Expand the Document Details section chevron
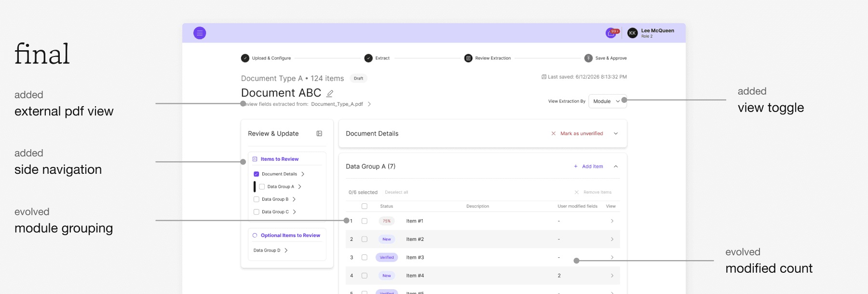 [616, 134]
